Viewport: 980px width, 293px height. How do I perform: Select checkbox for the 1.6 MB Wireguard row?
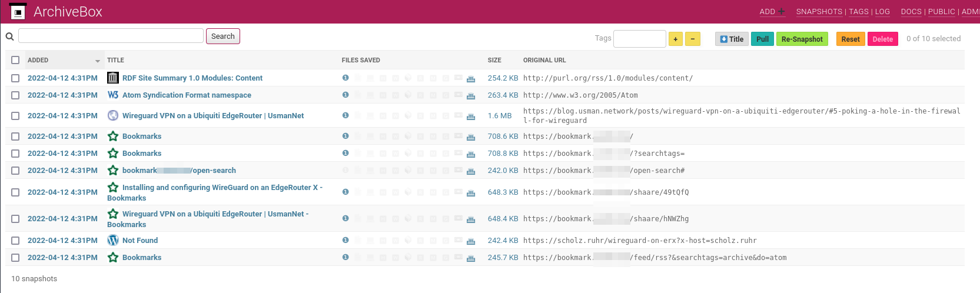(15, 116)
